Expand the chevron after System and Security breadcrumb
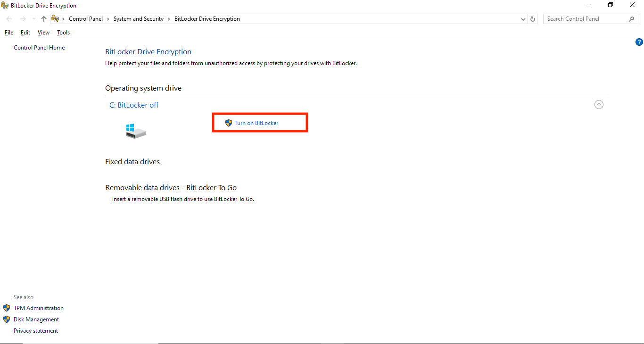The image size is (644, 344). (169, 19)
